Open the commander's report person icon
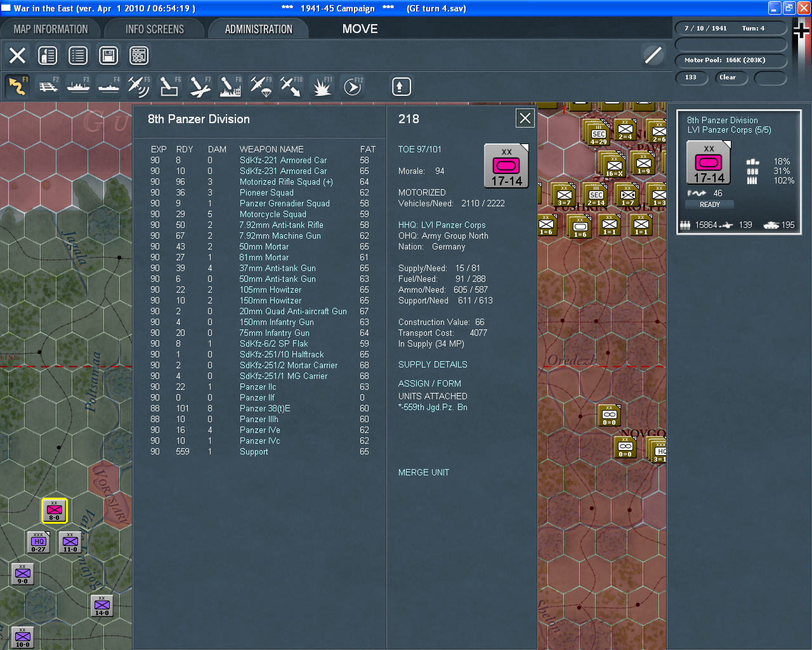The width and height of the screenshot is (812, 650). (48, 55)
